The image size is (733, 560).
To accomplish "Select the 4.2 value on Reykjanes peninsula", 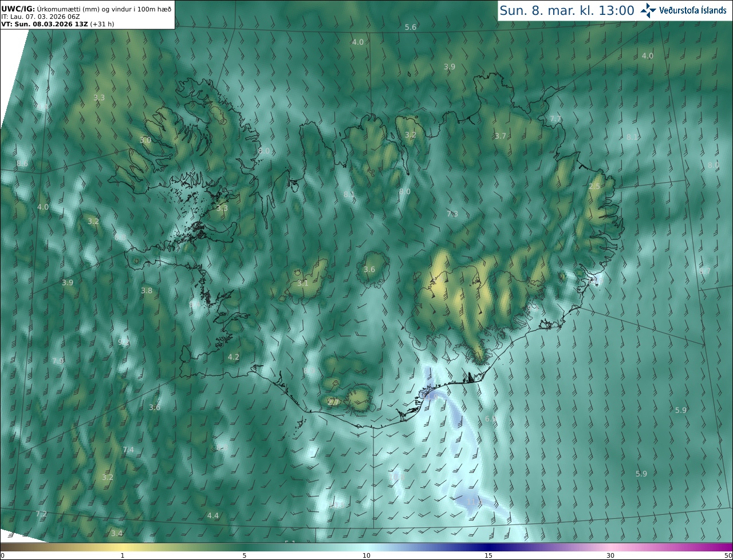I will click(x=233, y=357).
